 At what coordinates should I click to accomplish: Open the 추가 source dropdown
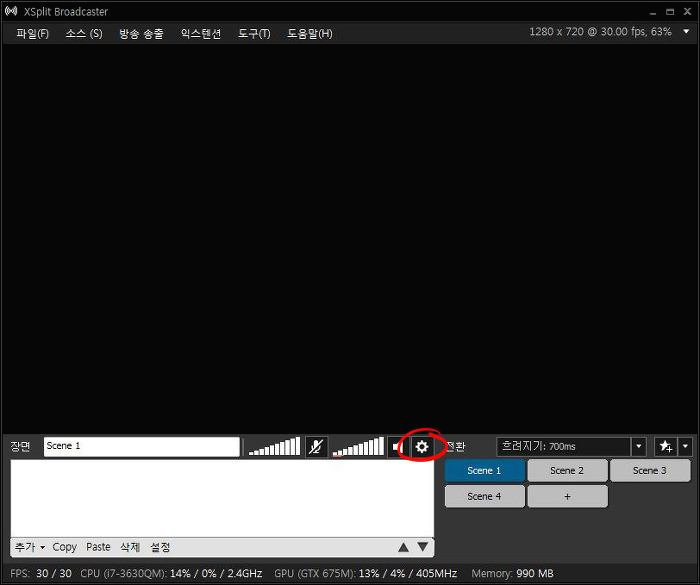29,547
